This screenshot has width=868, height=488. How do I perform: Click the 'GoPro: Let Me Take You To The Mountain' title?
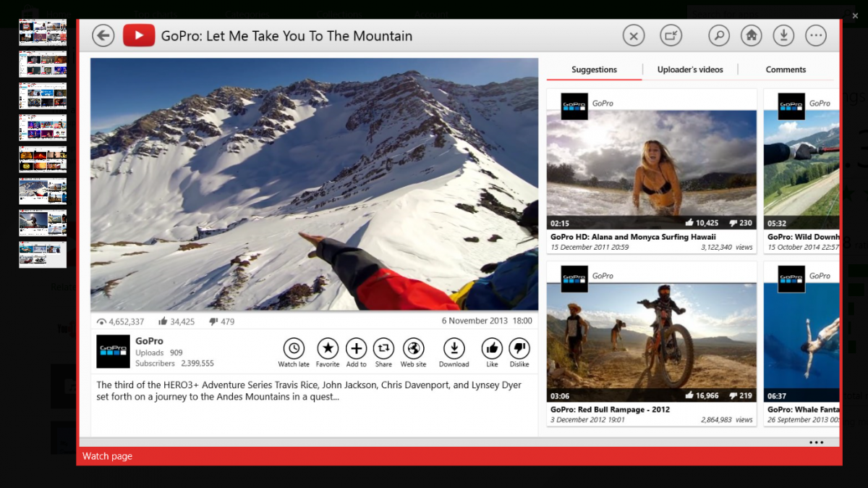pos(286,35)
